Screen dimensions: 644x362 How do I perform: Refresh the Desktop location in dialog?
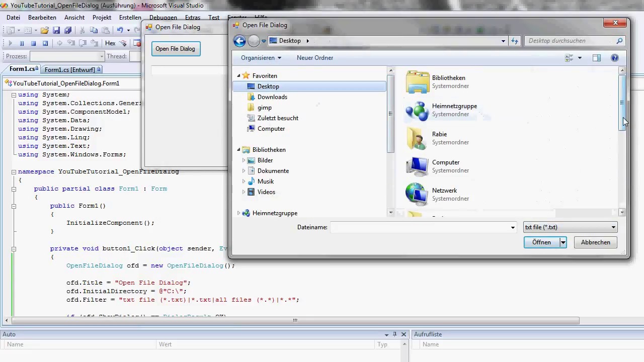click(x=514, y=41)
